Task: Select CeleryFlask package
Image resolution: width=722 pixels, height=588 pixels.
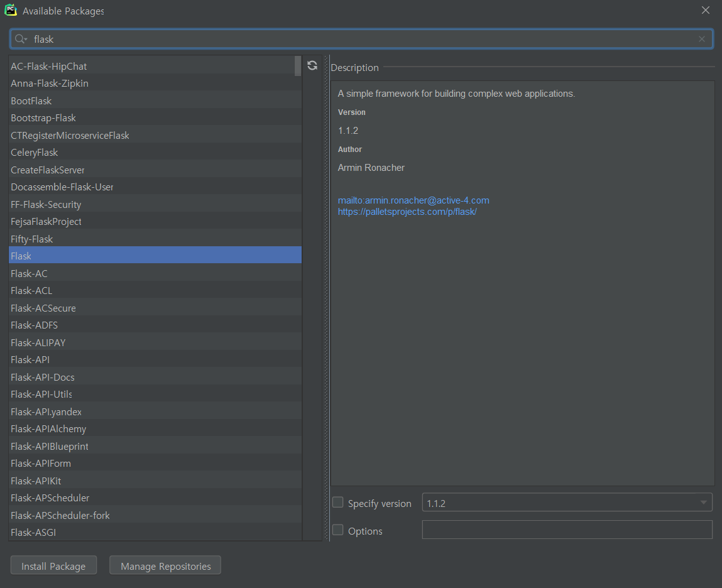Action: [x=155, y=153]
